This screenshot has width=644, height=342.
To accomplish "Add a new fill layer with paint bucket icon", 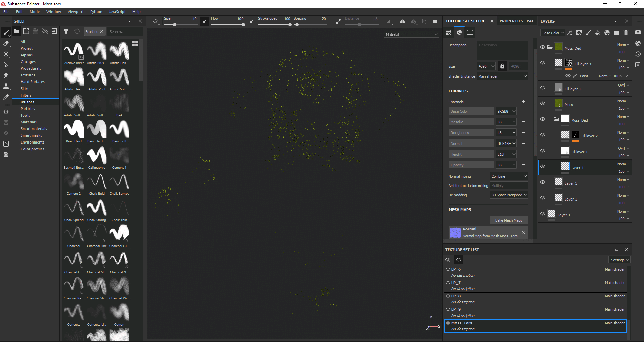I will click(598, 33).
